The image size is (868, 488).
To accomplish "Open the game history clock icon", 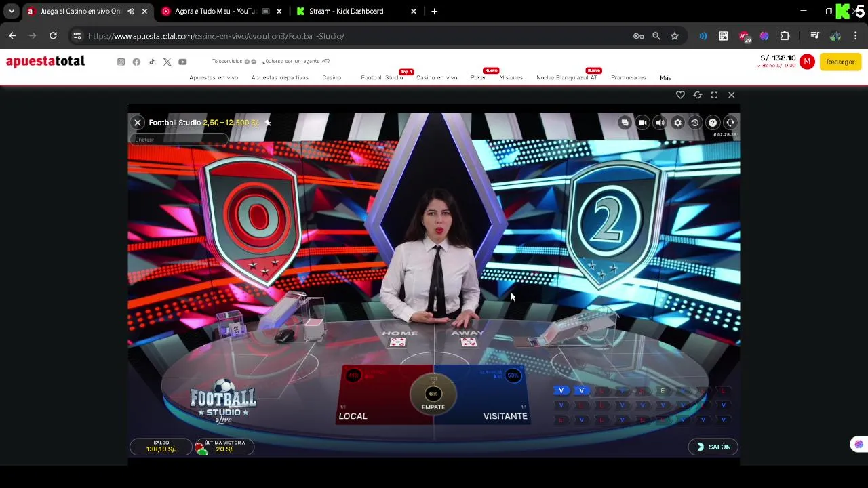I will click(x=695, y=123).
